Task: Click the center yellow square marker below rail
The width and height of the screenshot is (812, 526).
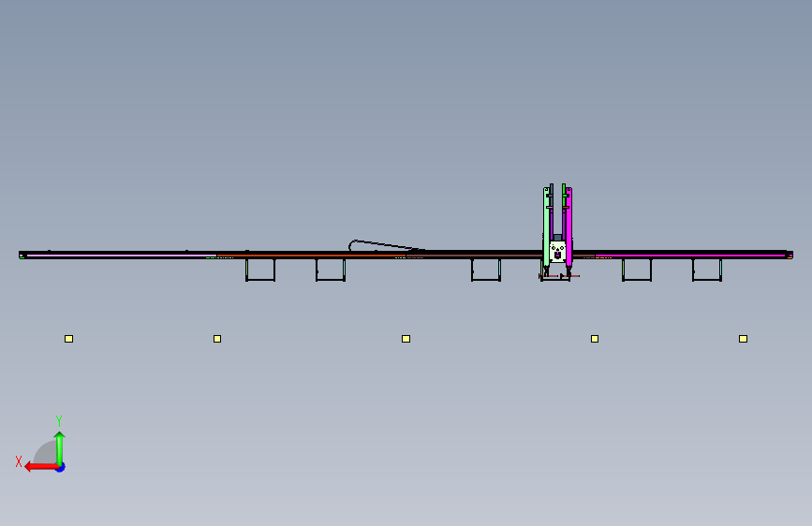Action: tap(406, 339)
